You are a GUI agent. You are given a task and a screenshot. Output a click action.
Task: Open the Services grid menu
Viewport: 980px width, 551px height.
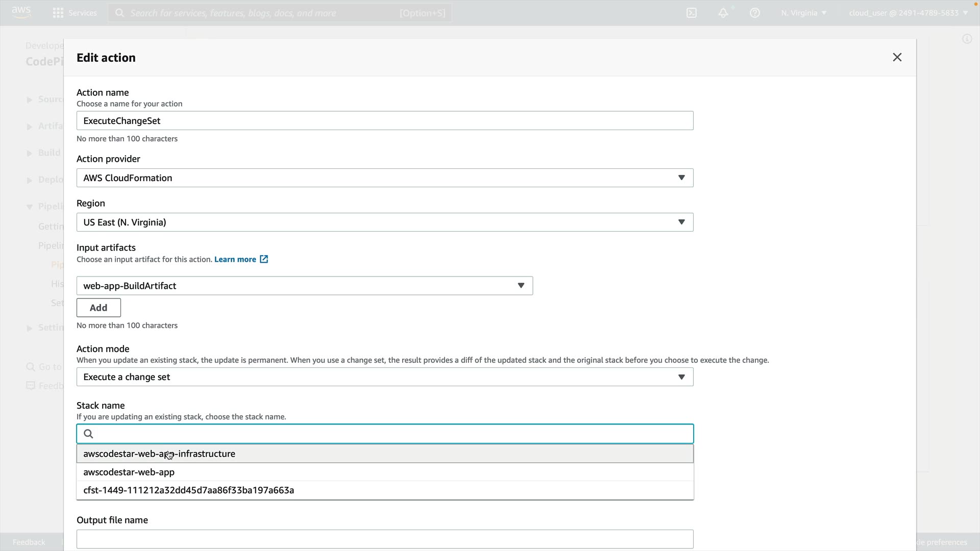(58, 13)
